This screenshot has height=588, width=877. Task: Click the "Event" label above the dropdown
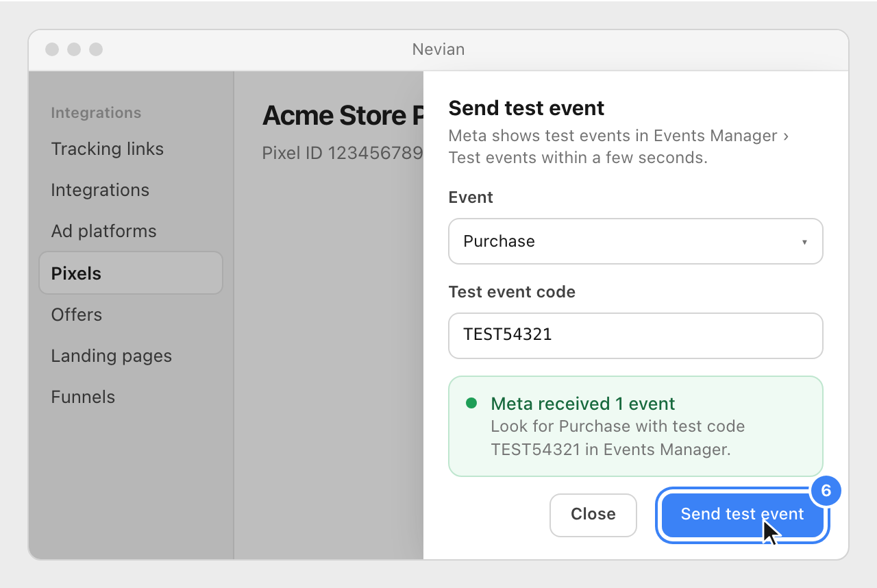471,197
